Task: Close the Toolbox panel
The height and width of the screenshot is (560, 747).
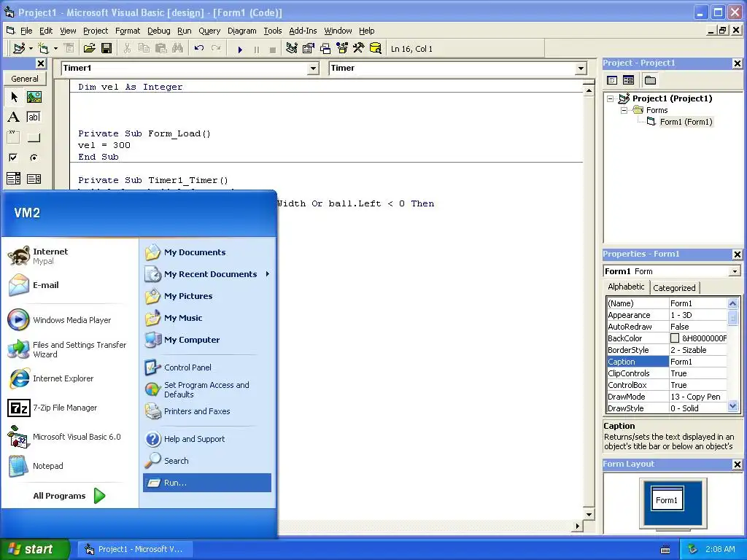Action: pyautogui.click(x=41, y=63)
